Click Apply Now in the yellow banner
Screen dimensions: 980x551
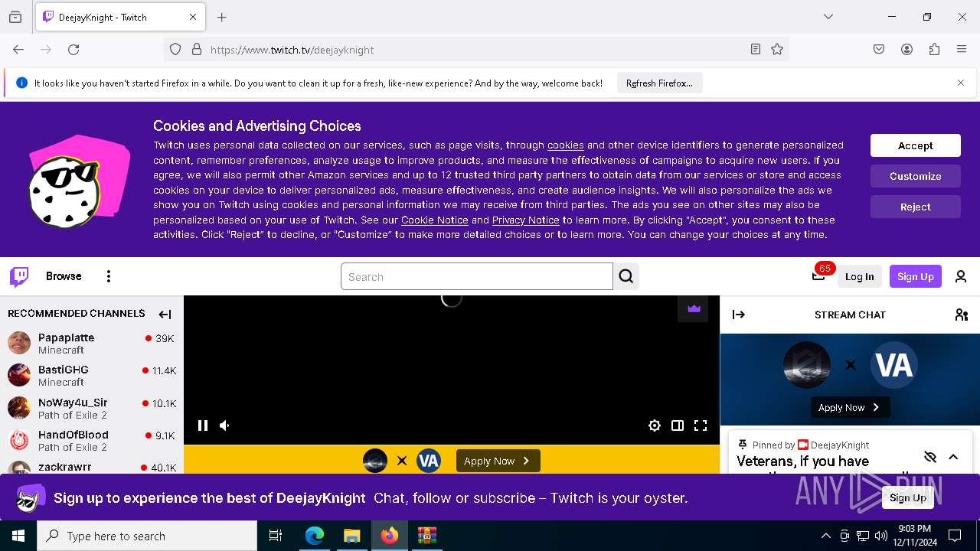(x=498, y=461)
